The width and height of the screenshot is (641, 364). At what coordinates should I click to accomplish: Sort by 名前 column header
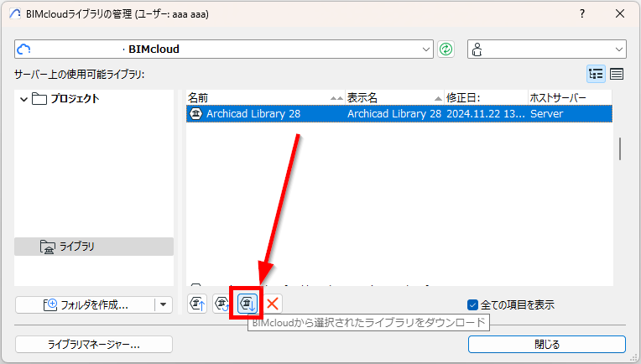tap(266, 98)
